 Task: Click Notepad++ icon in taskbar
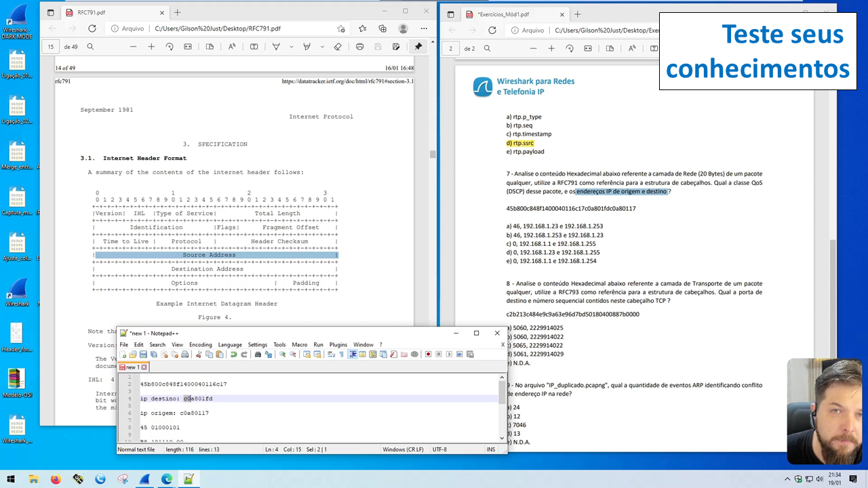click(x=189, y=479)
